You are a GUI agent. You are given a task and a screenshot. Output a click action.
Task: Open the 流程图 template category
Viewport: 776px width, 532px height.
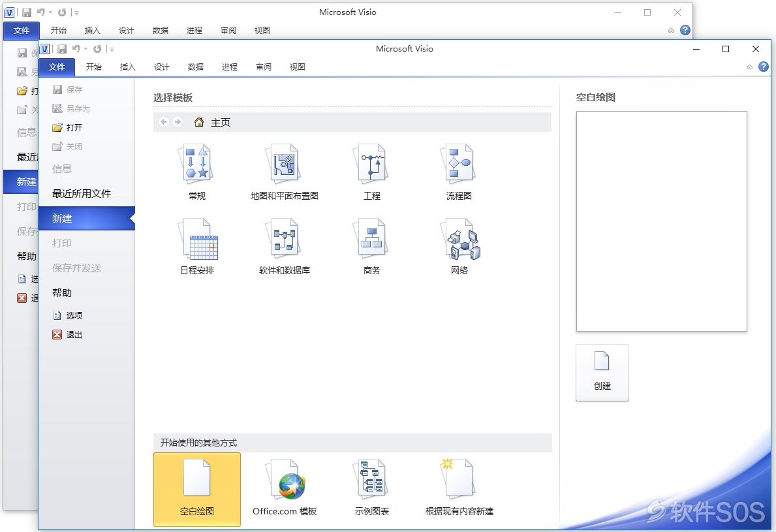click(459, 171)
